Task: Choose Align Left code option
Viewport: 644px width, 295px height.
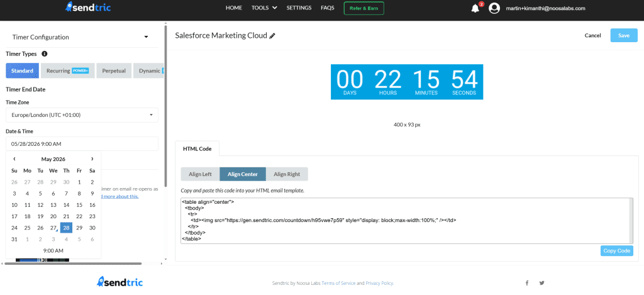Action: (200, 174)
